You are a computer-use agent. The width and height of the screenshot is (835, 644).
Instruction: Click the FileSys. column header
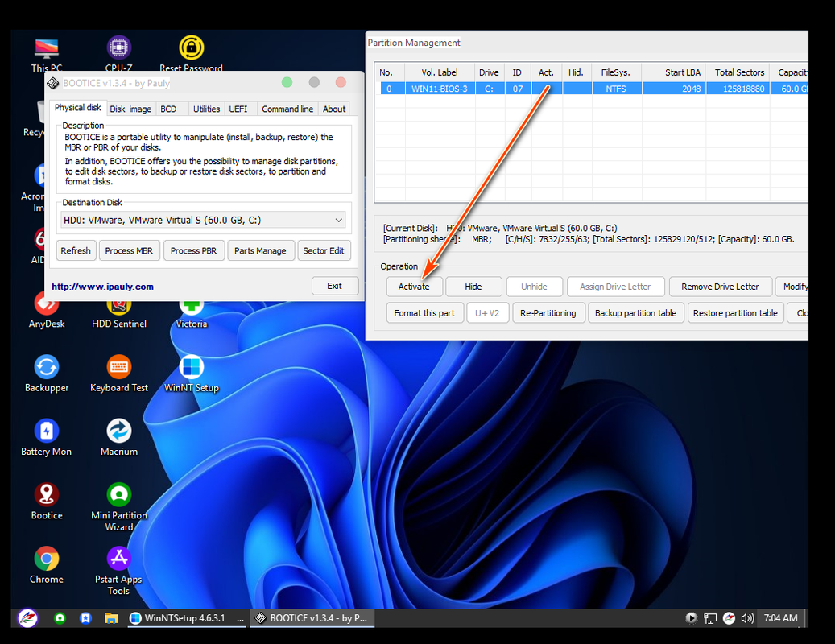pos(616,72)
